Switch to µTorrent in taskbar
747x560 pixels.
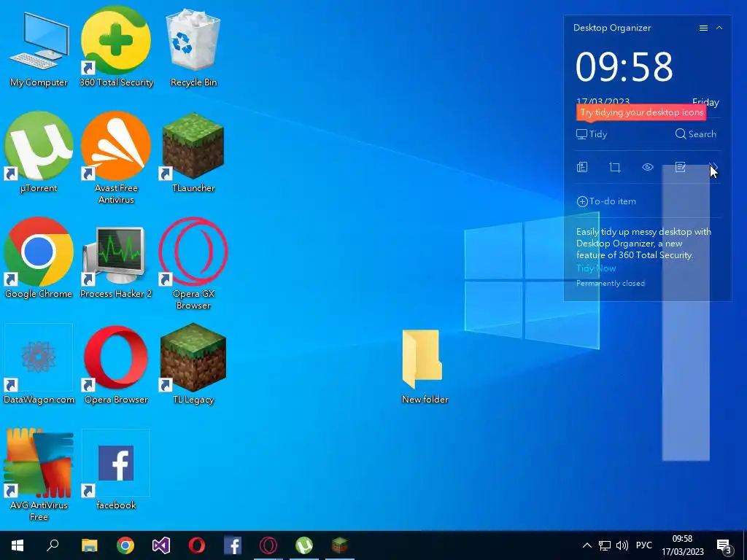tap(304, 545)
